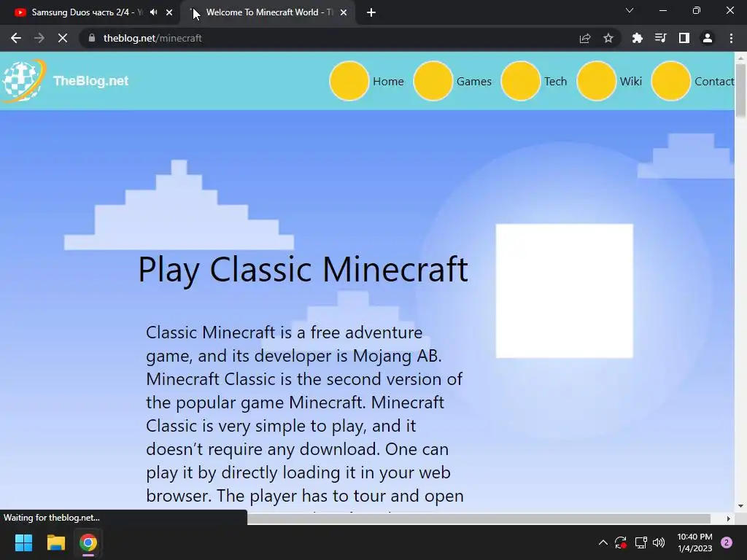Click the Chrome taskbar icon
The height and width of the screenshot is (560, 747).
click(x=88, y=542)
